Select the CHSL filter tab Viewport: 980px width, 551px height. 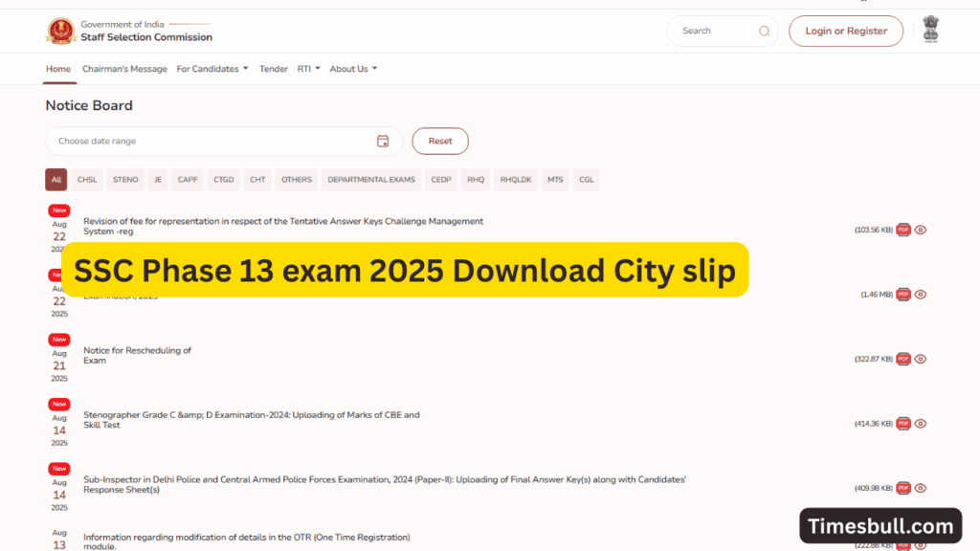click(x=87, y=180)
